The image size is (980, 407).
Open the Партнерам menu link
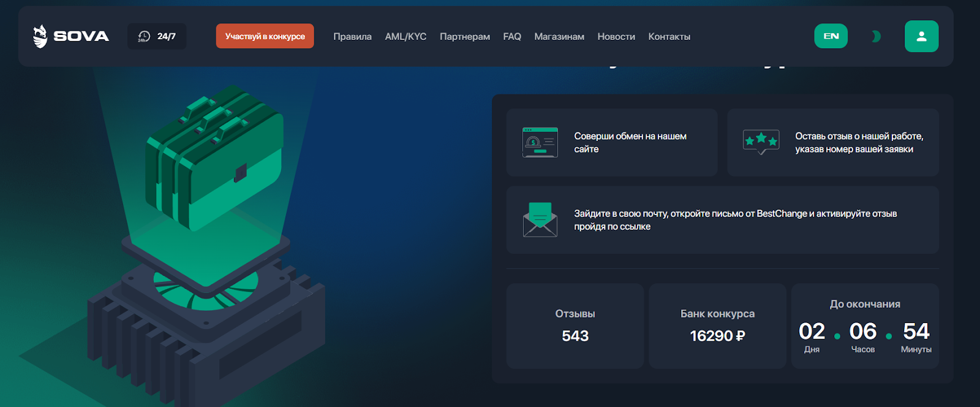tap(464, 37)
